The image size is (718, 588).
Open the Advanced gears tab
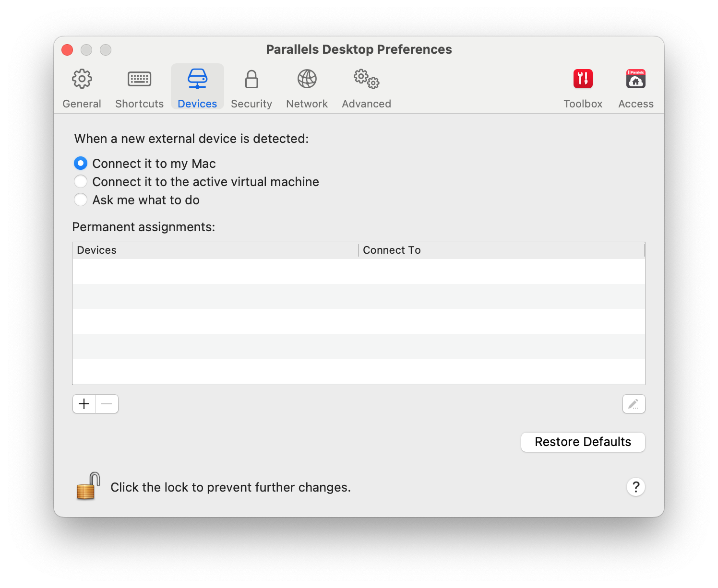coord(366,88)
